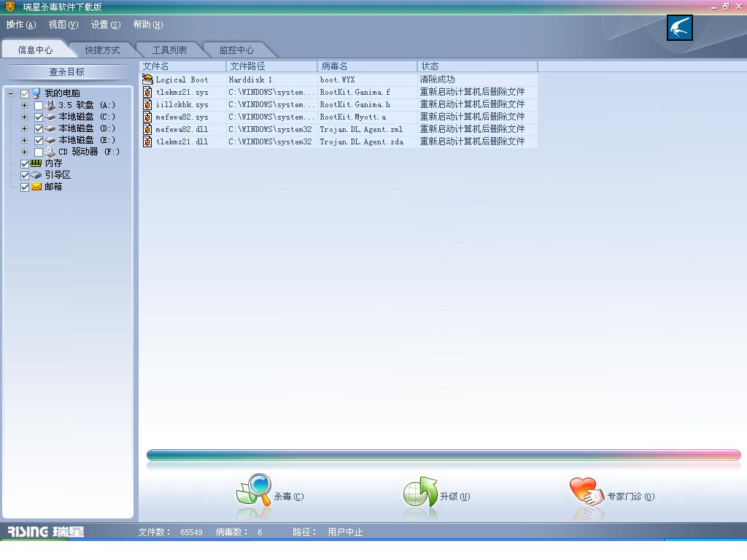Image resolution: width=747 pixels, height=560 pixels.
Task: Open the 操作(A) menu
Action: pos(21,25)
